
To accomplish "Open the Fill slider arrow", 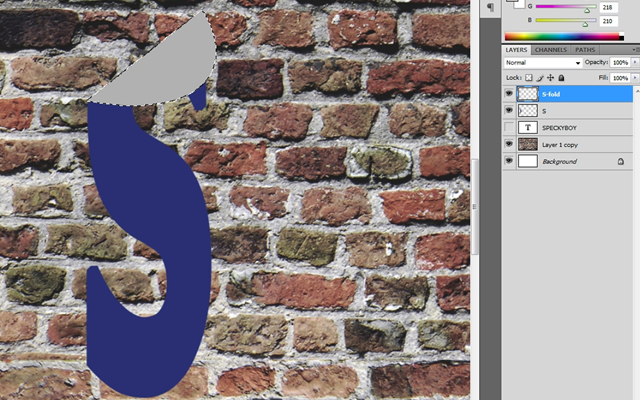I will (635, 78).
